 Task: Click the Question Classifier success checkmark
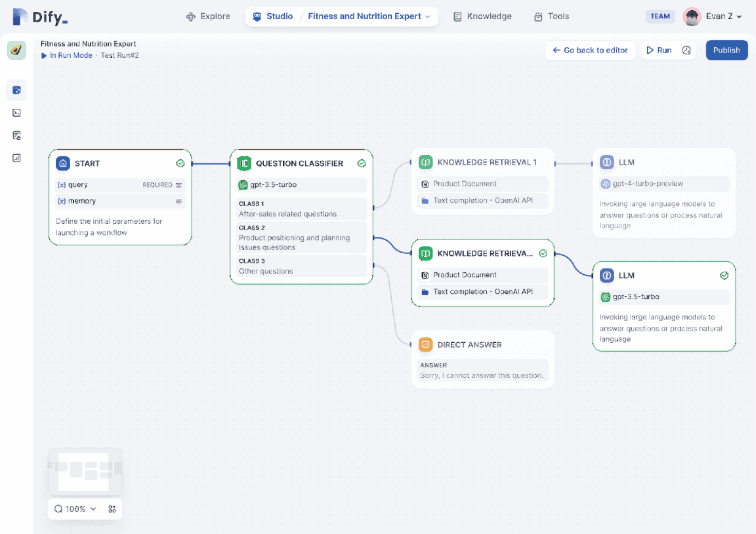tap(361, 163)
